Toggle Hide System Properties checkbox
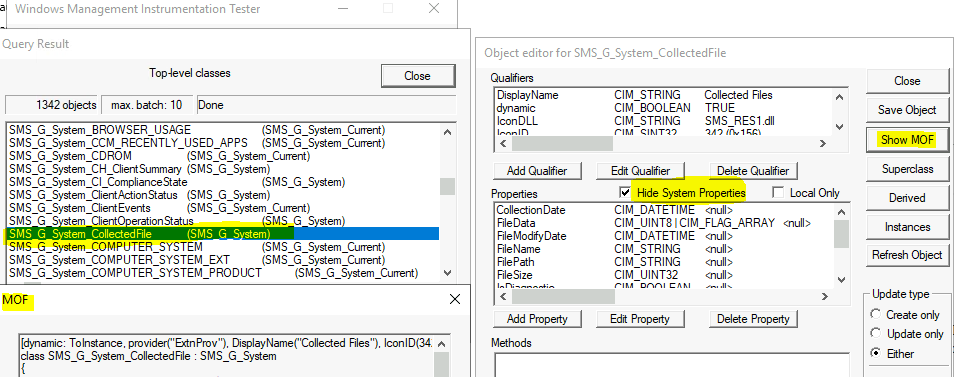This screenshot has height=377, width=954. [625, 193]
